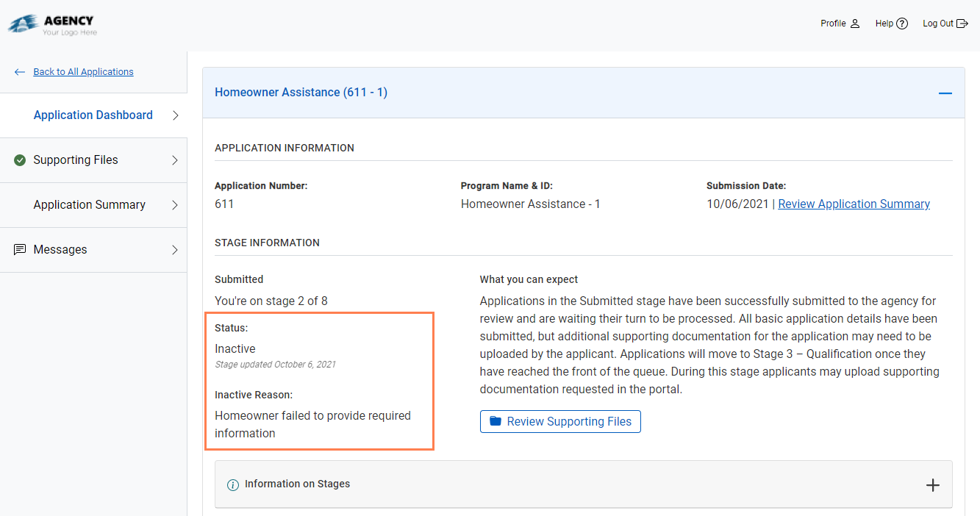Viewport: 980px width, 516px height.
Task: Click the back arrow icon in sidebar
Action: pyautogui.click(x=20, y=72)
